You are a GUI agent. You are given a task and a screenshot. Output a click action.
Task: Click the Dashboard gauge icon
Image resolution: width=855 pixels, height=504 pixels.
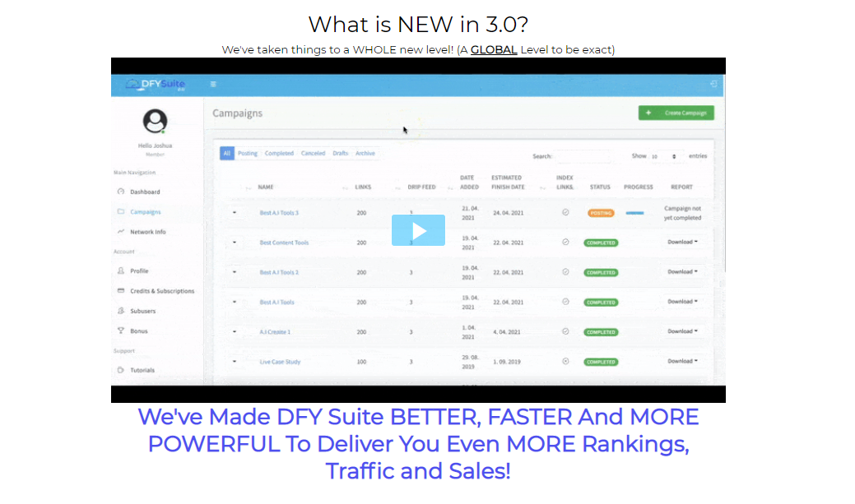click(121, 192)
